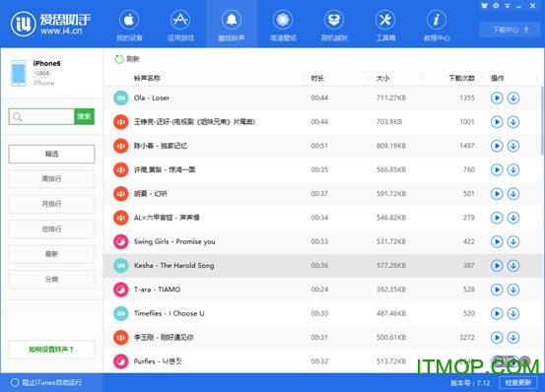Select the Purfles ringtone row
This screenshot has width=545, height=392.
[x=322, y=361]
